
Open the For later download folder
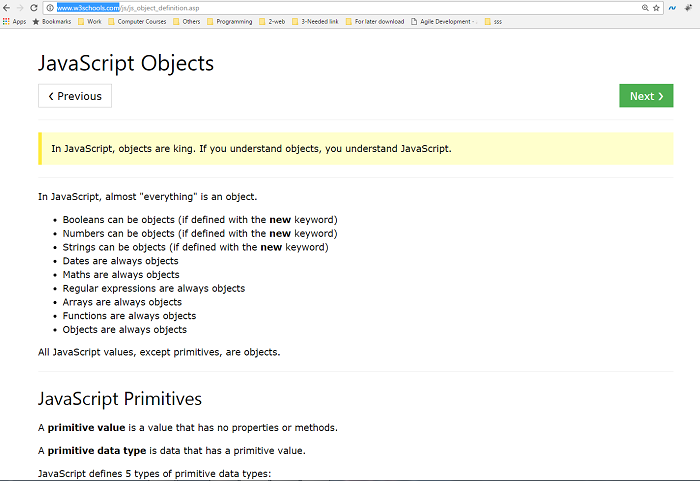click(375, 21)
